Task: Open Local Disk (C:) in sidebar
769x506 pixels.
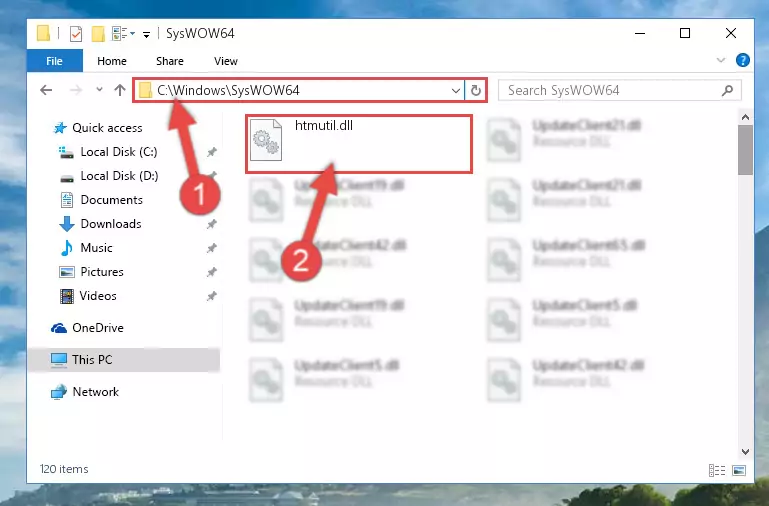Action: [119, 152]
